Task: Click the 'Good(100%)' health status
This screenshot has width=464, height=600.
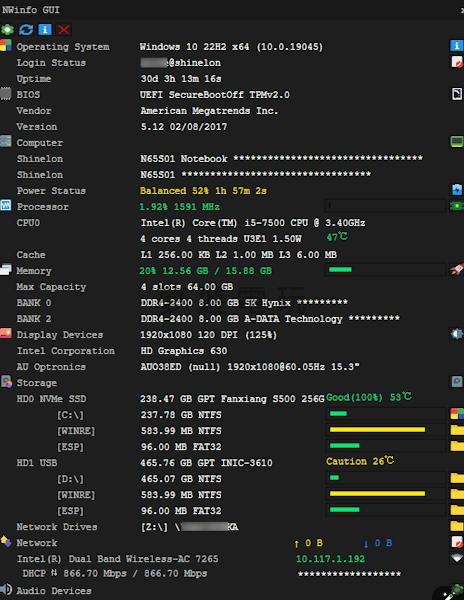Action: click(354, 398)
